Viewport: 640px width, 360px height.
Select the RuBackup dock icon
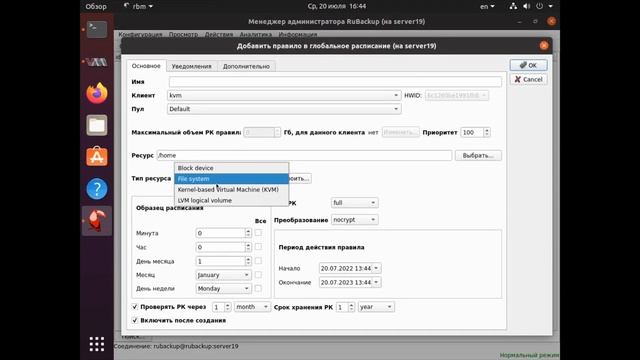click(x=97, y=220)
